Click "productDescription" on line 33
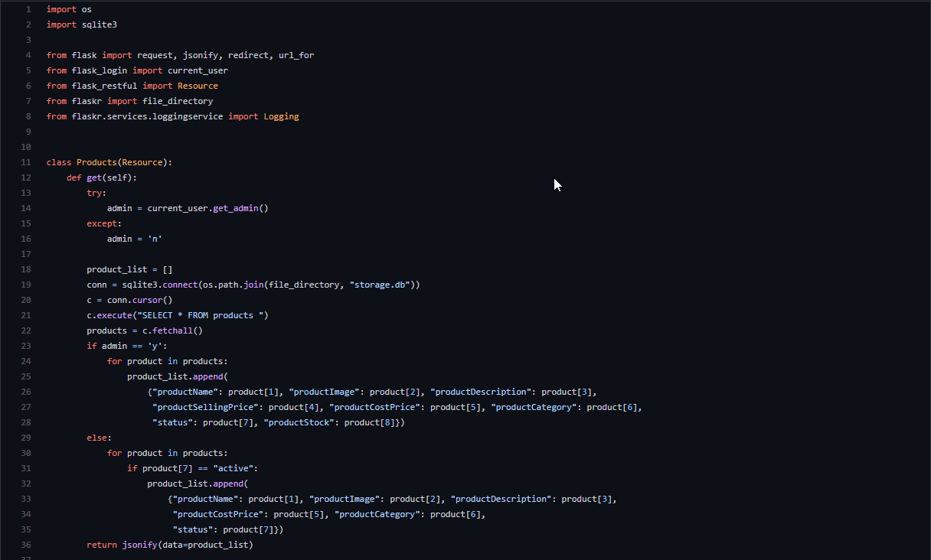The image size is (931, 560). [x=501, y=499]
